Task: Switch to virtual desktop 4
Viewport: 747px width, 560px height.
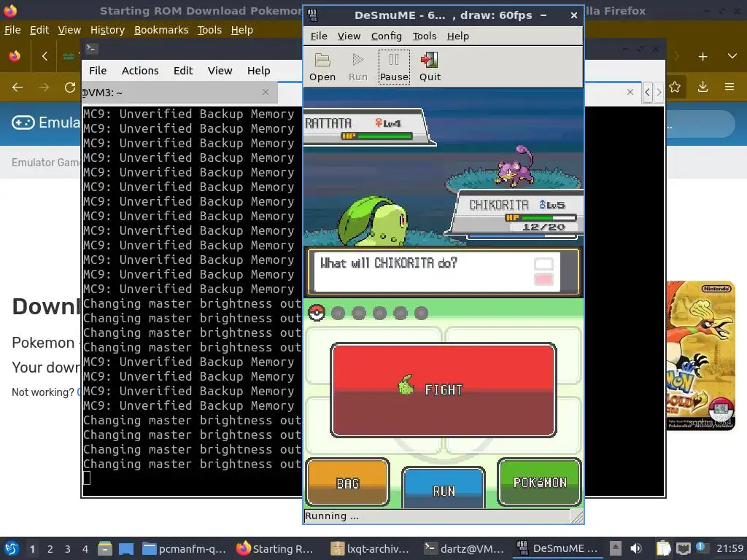Action: [x=85, y=549]
